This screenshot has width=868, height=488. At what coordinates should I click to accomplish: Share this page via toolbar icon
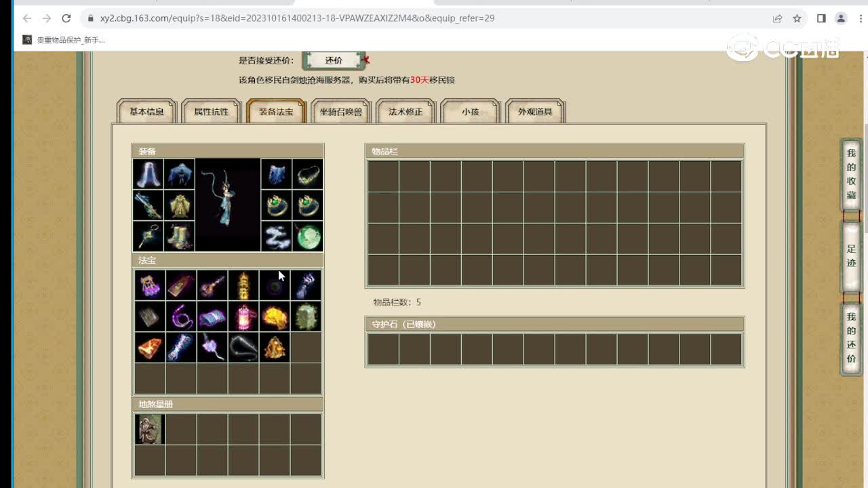(778, 18)
